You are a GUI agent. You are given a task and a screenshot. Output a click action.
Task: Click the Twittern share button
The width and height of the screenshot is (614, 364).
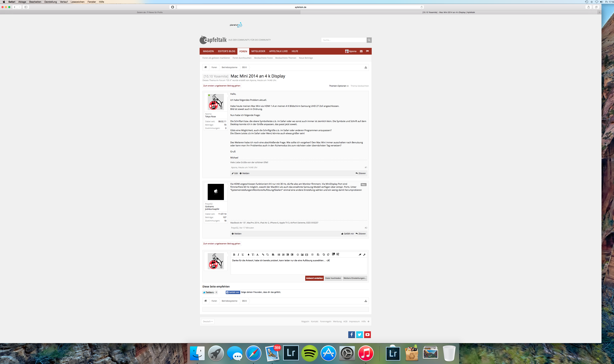[x=208, y=292]
